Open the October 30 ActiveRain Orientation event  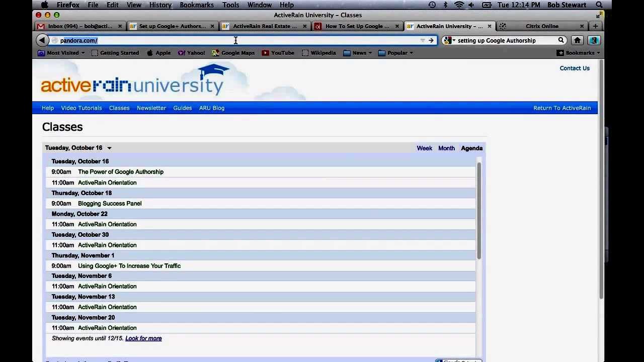pos(107,245)
